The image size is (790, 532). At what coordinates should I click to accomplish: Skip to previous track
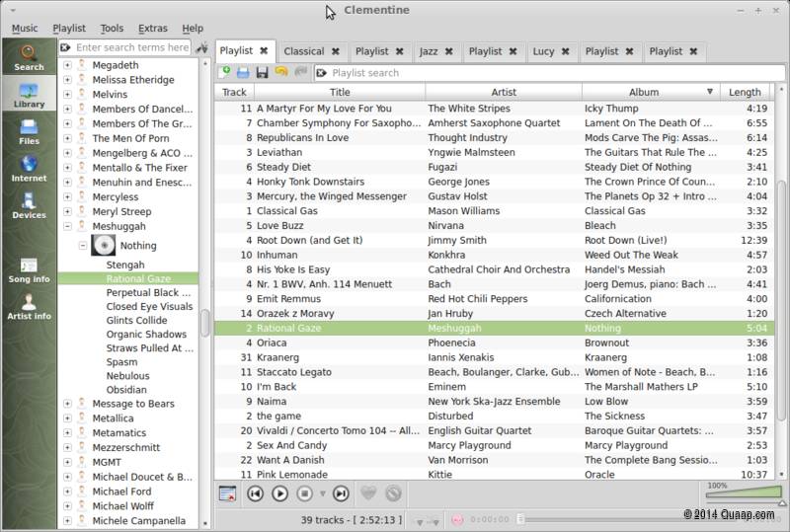[256, 494]
